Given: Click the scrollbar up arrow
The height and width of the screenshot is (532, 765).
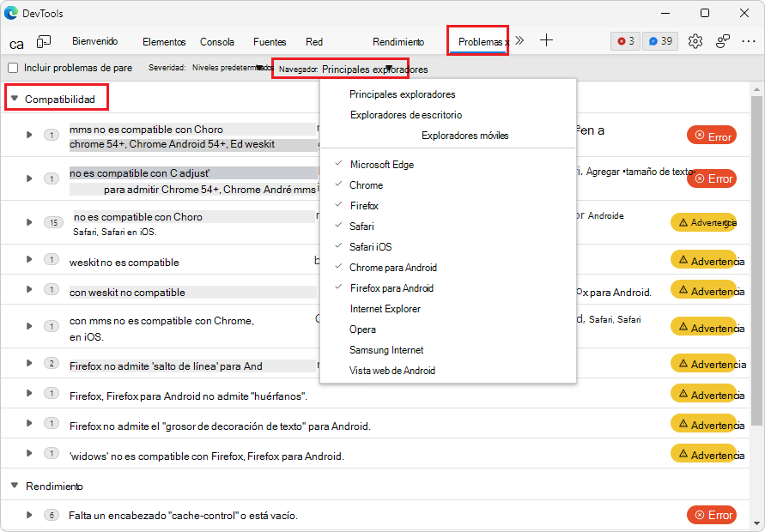Looking at the screenshot, I should 757,90.
